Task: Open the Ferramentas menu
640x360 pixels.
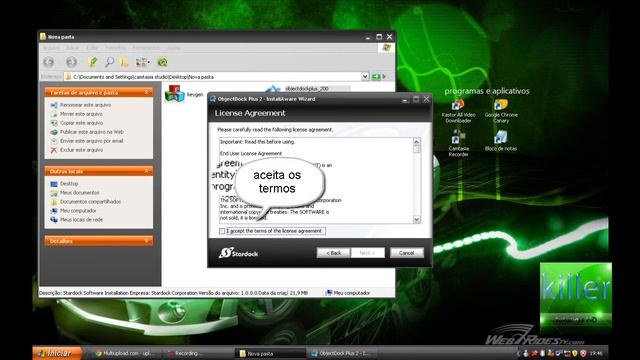Action: point(146,48)
